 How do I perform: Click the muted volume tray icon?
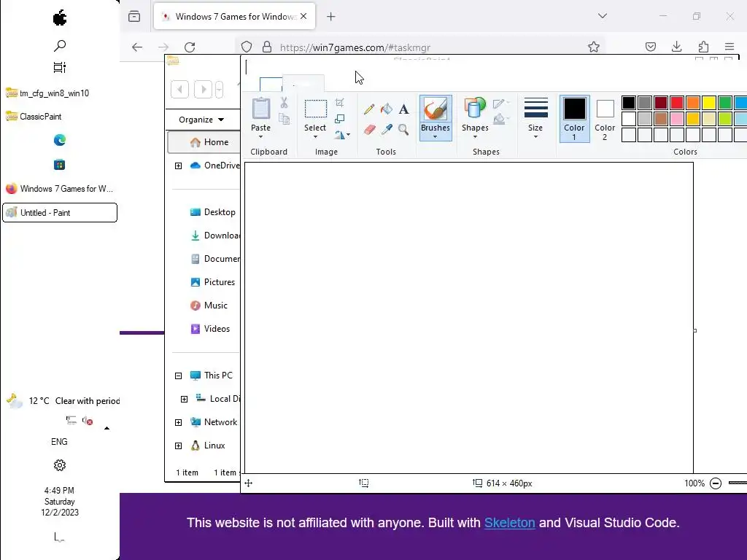pos(88,421)
